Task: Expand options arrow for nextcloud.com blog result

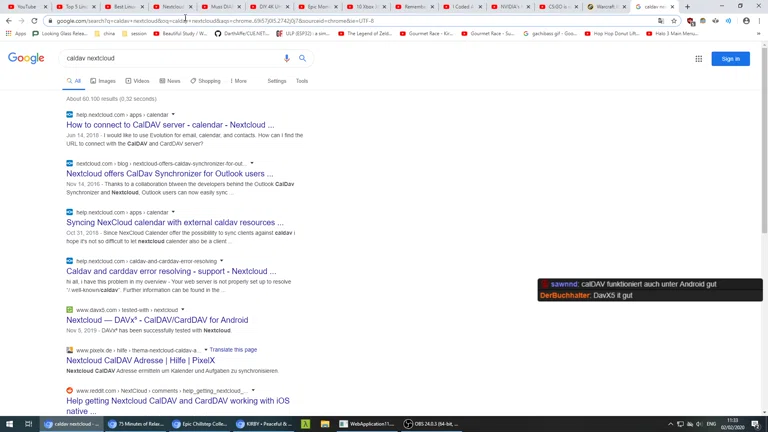Action: tap(252, 163)
